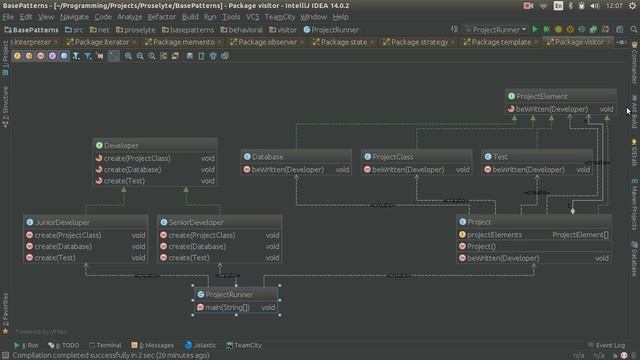The height and width of the screenshot is (360, 640).
Task: Open the TODO tool window
Action: [64, 345]
